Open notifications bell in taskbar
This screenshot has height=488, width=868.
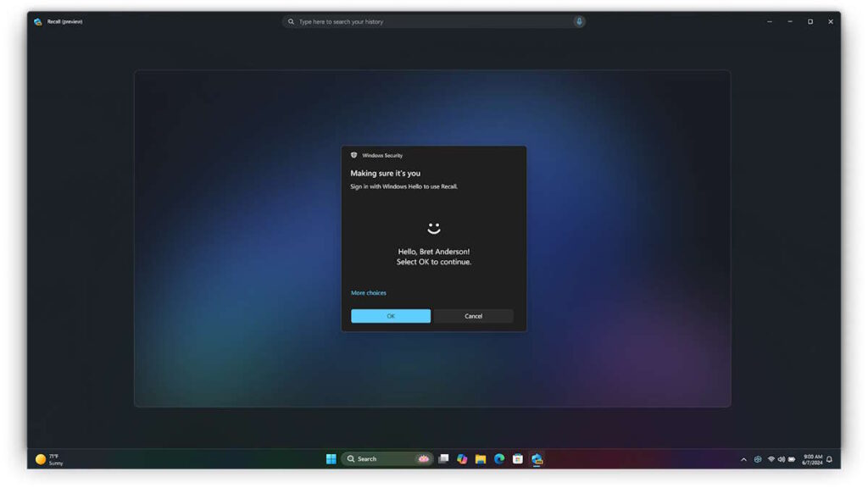pyautogui.click(x=829, y=459)
